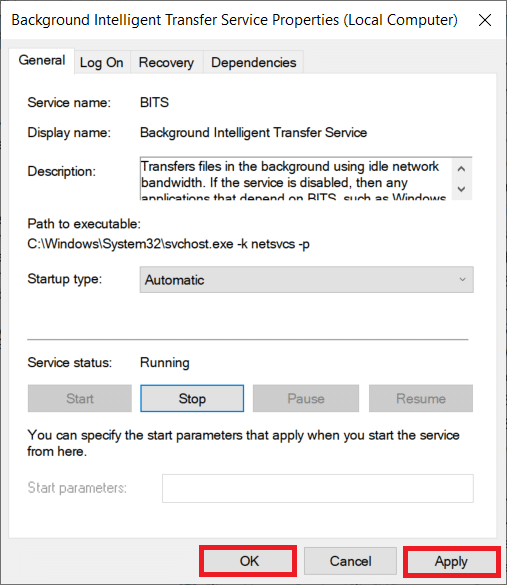Image resolution: width=507 pixels, height=585 pixels.
Task: Click the Description box down arrow
Action: coord(461,189)
